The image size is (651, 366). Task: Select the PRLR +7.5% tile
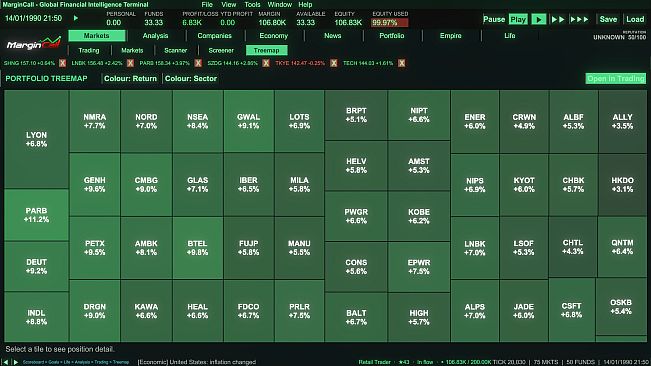point(299,311)
